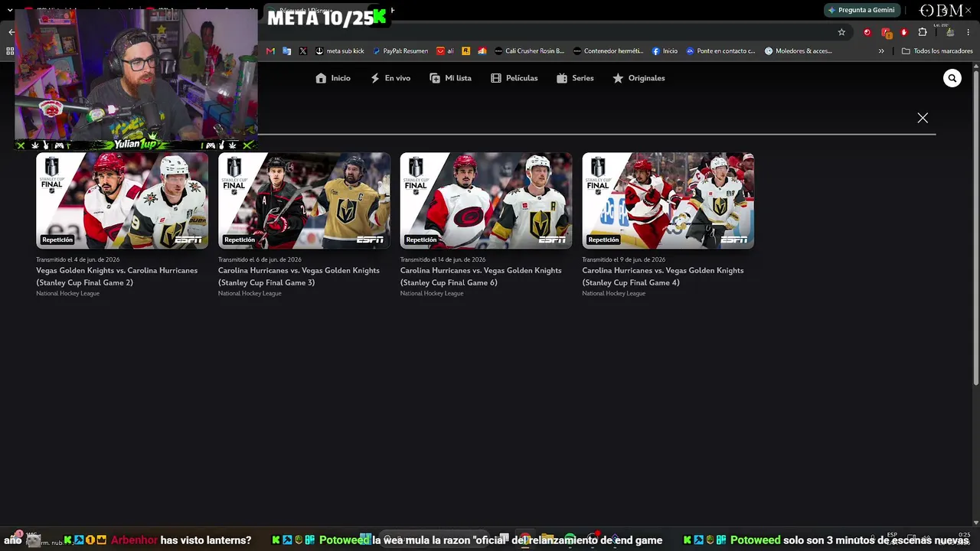Open the Gmail bookmark icon
Viewport: 980px width, 551px height.
[x=270, y=51]
